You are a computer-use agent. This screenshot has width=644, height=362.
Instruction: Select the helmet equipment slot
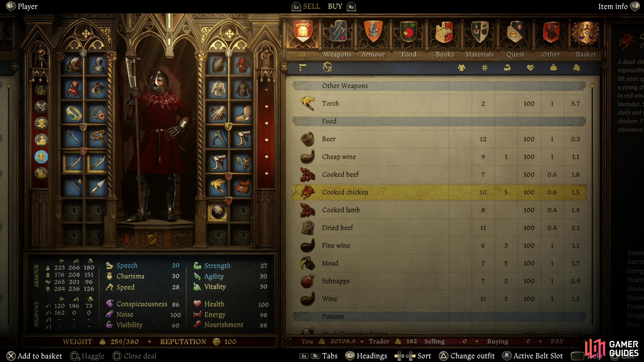(x=74, y=64)
